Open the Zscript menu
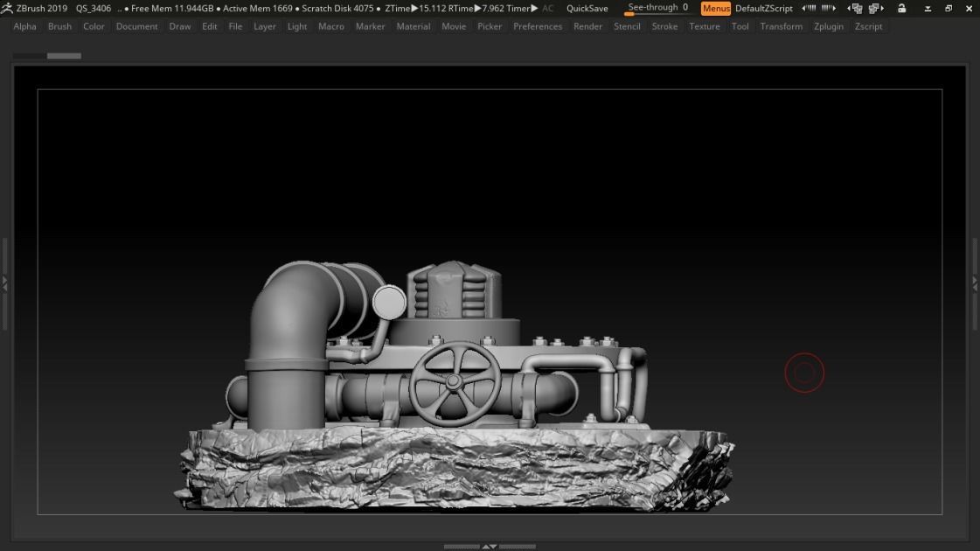This screenshot has height=551, width=980. [x=869, y=26]
